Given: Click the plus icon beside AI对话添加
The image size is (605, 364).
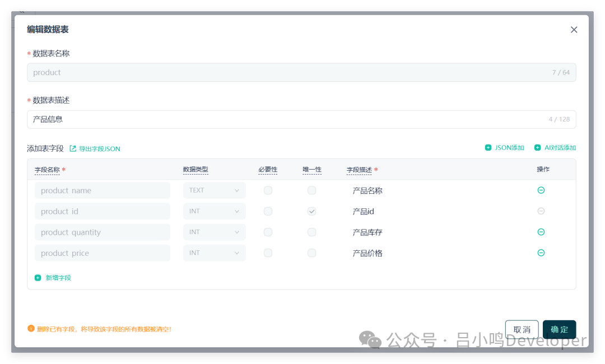Looking at the screenshot, I should [x=537, y=148].
